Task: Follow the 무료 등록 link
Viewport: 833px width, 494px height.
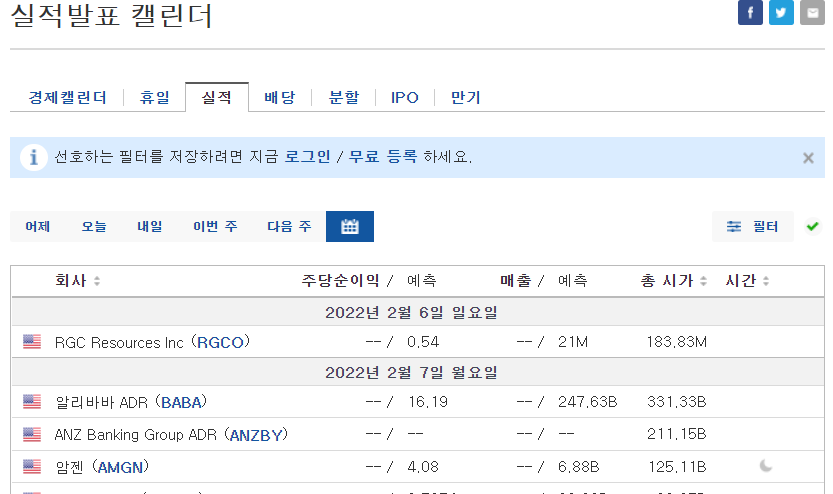Action: pos(383,157)
